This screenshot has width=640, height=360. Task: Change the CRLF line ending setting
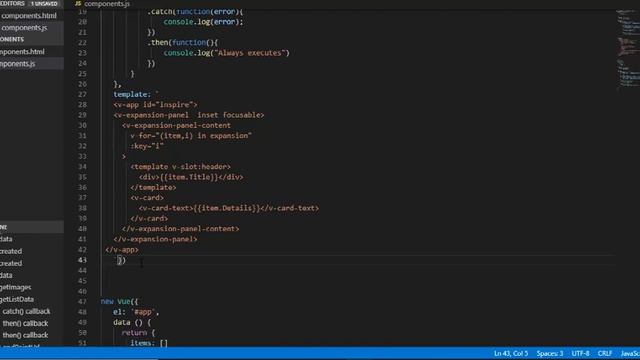[x=604, y=353]
